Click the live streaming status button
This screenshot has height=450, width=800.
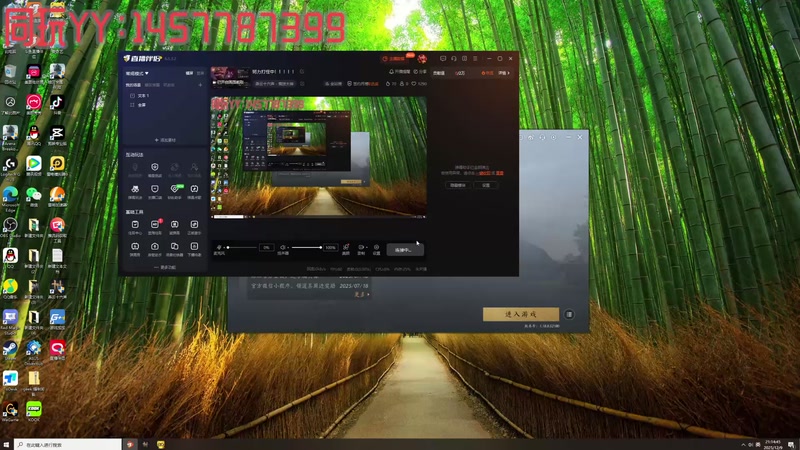tap(405, 249)
